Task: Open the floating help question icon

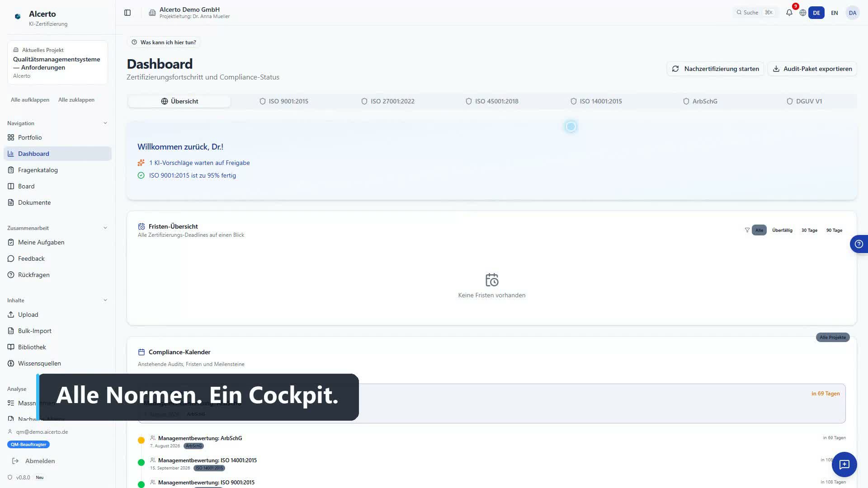Action: 859,244
